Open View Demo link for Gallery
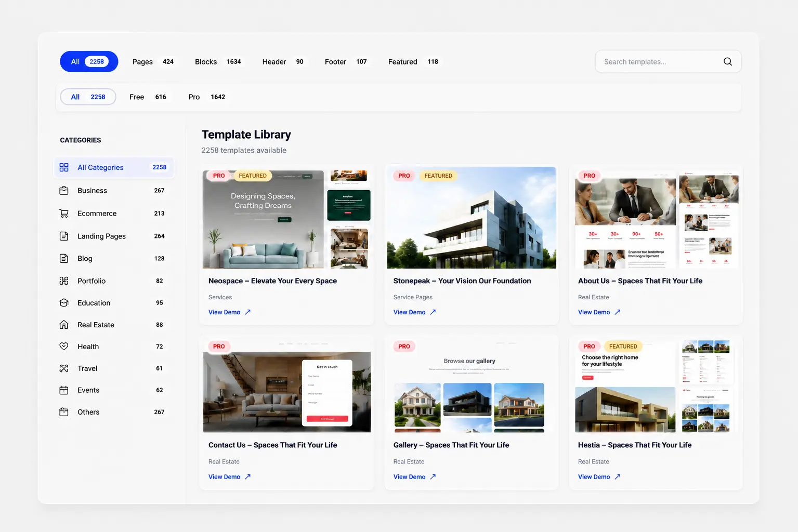This screenshot has height=532, width=798. (x=414, y=477)
